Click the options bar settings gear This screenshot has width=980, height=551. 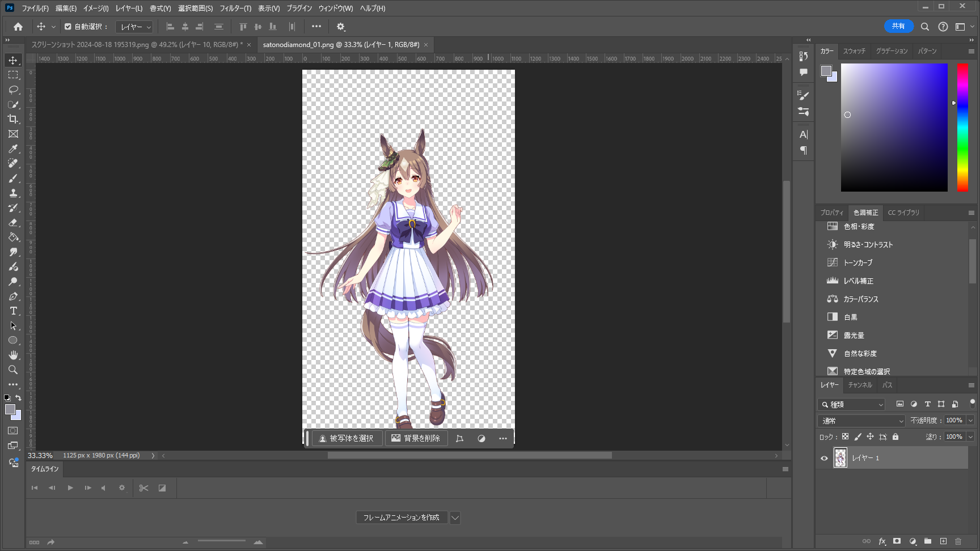click(341, 27)
